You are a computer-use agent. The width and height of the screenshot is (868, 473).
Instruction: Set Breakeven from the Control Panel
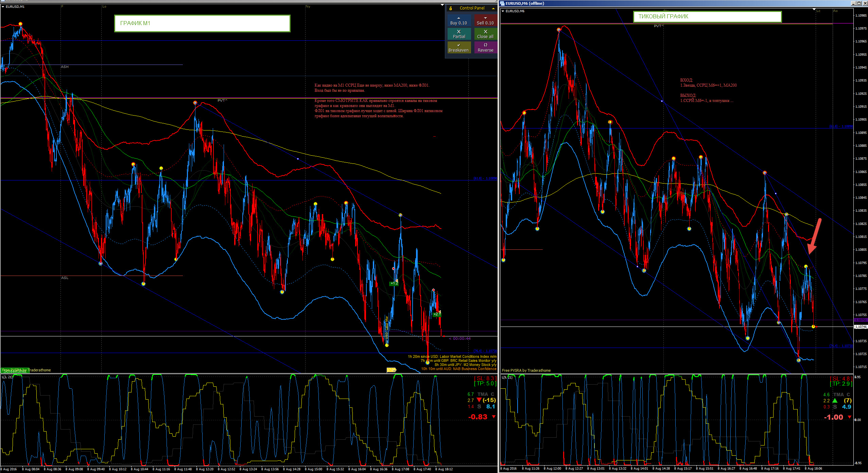[459, 48]
